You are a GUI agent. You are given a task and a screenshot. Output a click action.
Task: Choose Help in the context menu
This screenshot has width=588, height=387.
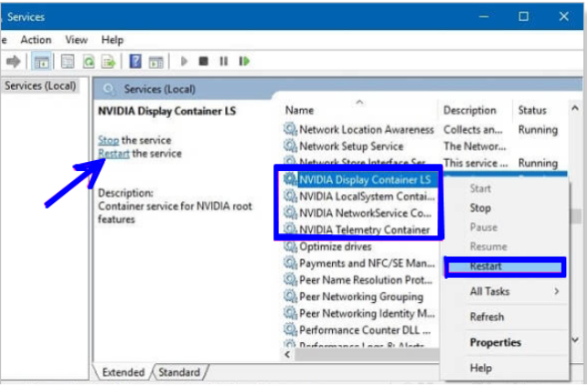tap(480, 368)
